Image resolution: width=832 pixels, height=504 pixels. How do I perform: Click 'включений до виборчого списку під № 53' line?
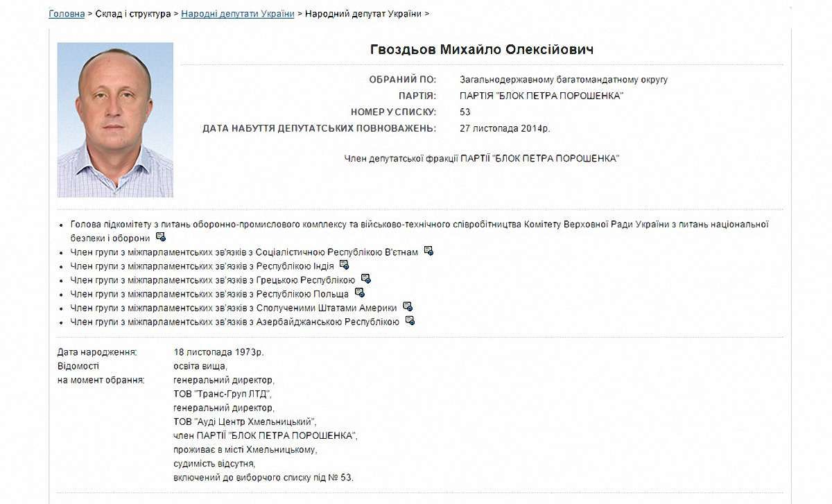(x=263, y=477)
